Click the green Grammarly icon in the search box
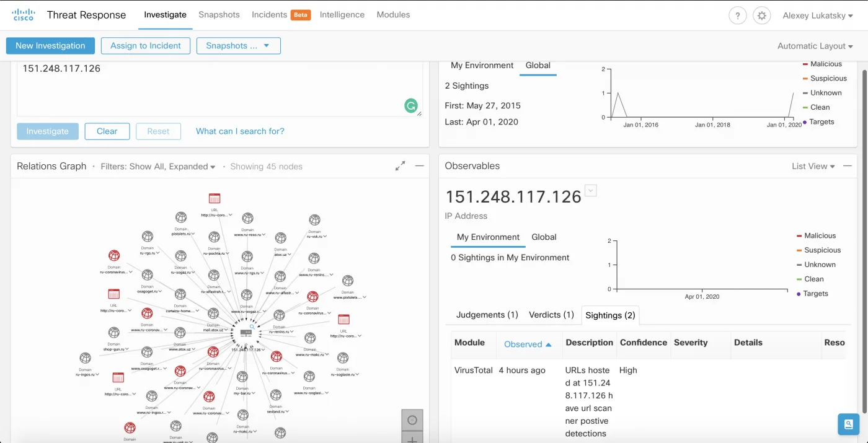 coord(411,106)
